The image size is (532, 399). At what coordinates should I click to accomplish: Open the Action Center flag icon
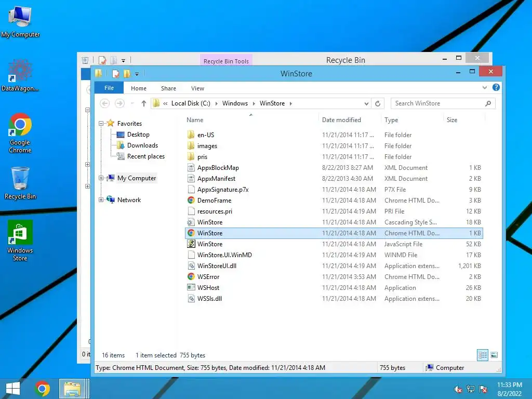(x=483, y=389)
